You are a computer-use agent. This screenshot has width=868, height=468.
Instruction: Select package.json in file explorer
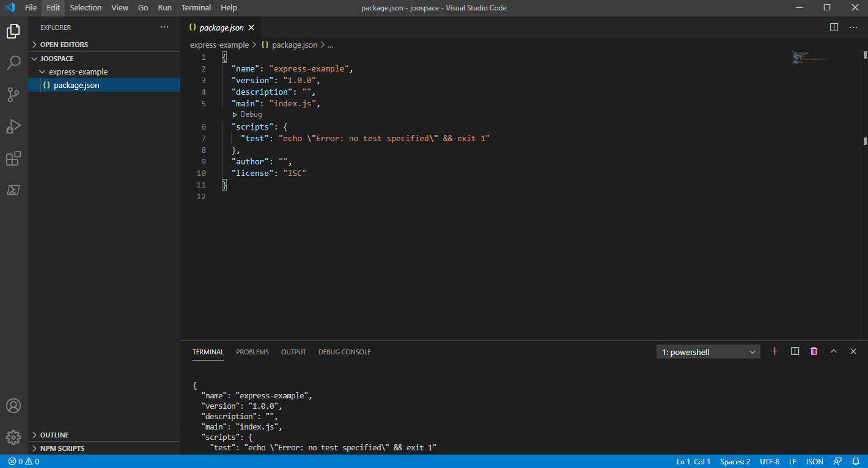[x=104, y=85]
